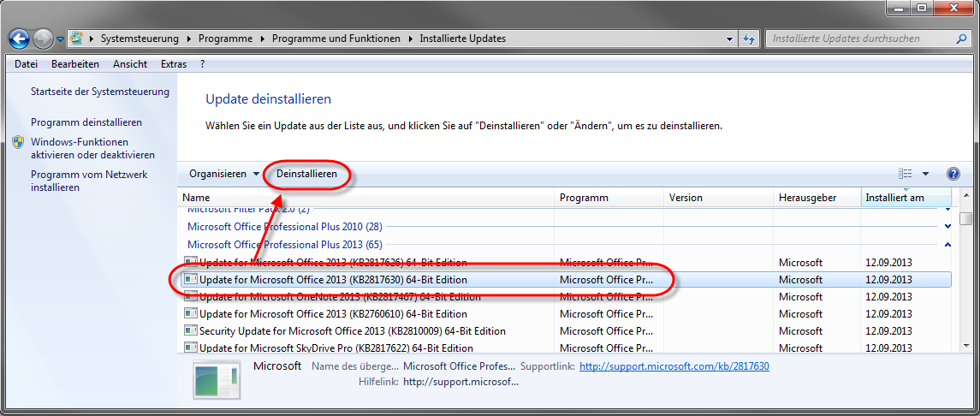Expand the Microsoft Office Professional Plus 2010 group
980x416 pixels.
pyautogui.click(x=947, y=227)
